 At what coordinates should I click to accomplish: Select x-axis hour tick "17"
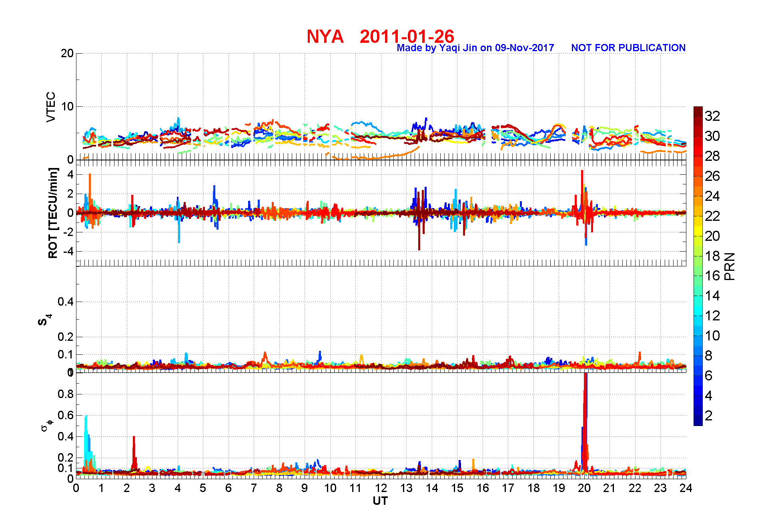pos(508,488)
